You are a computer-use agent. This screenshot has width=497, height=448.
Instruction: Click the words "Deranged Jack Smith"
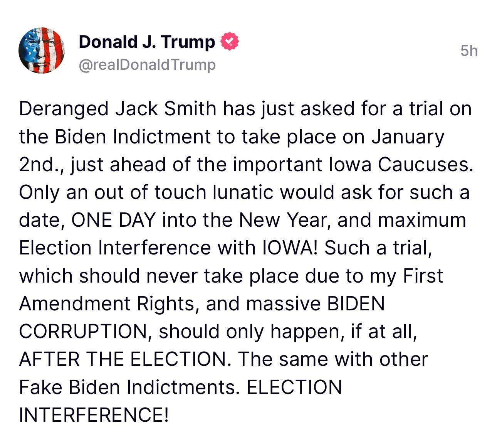coord(118,109)
